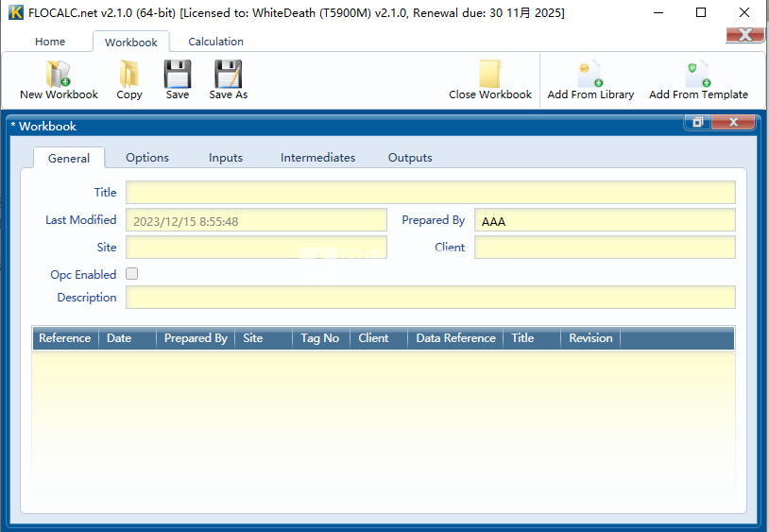
Task: Click in the Site input field
Action: point(257,248)
